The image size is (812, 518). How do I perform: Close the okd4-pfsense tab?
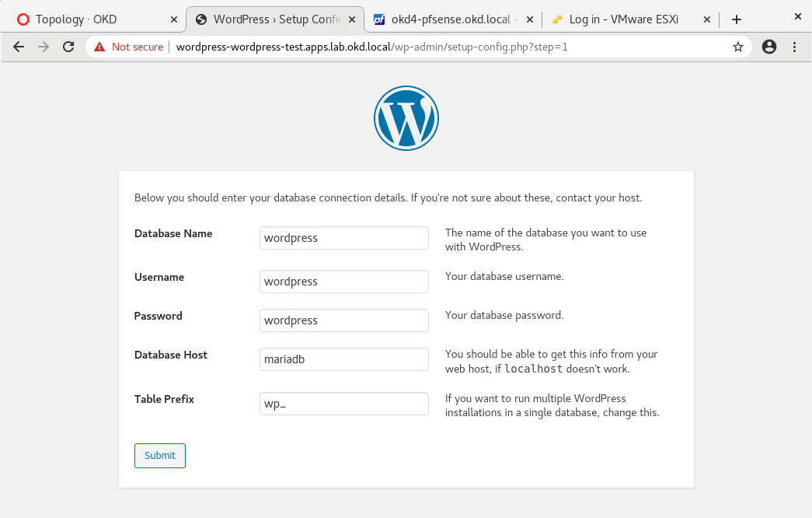click(530, 19)
